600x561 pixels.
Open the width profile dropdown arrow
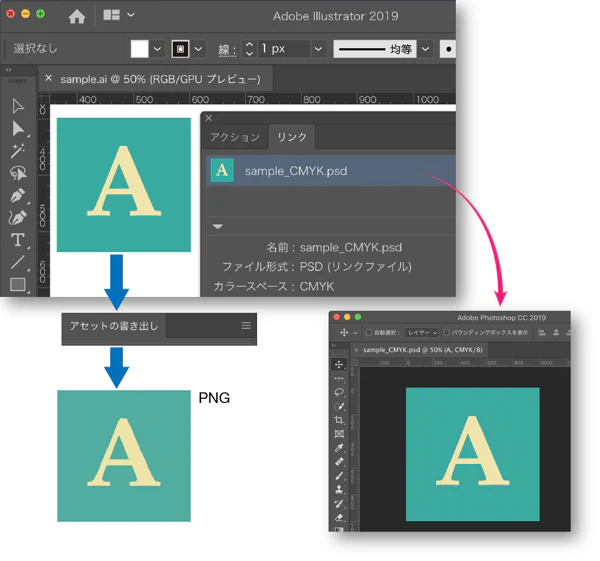tap(425, 49)
